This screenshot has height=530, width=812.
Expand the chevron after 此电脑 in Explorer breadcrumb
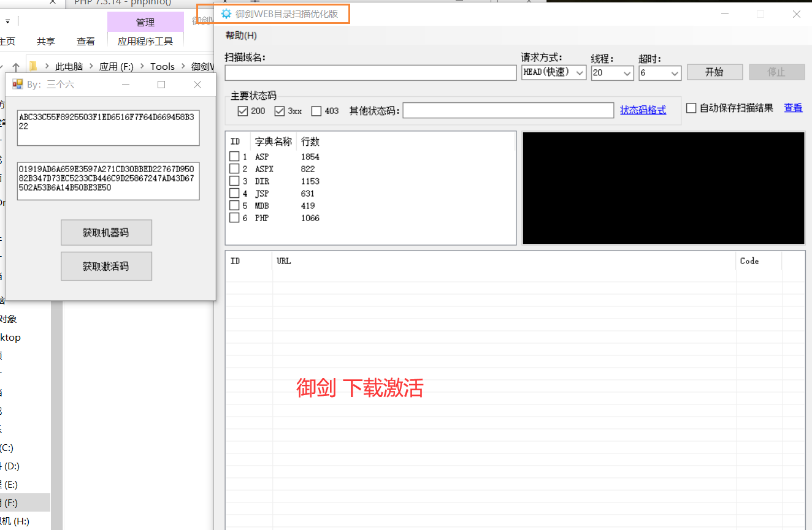coord(92,66)
